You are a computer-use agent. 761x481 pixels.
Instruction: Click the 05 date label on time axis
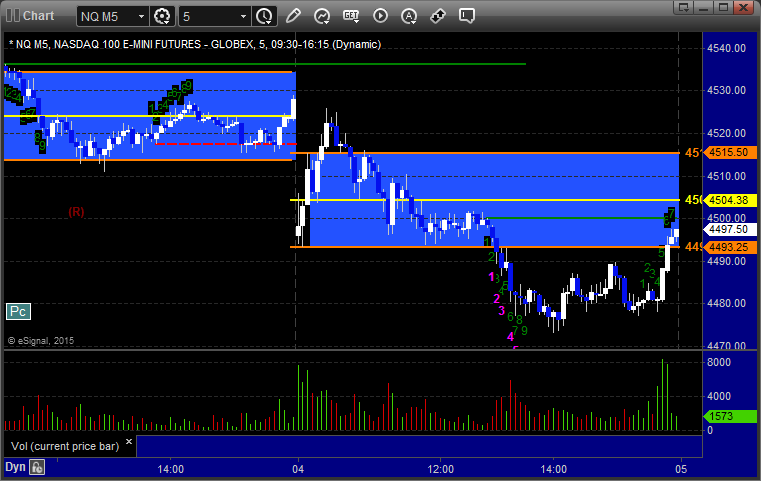pyautogui.click(x=681, y=469)
